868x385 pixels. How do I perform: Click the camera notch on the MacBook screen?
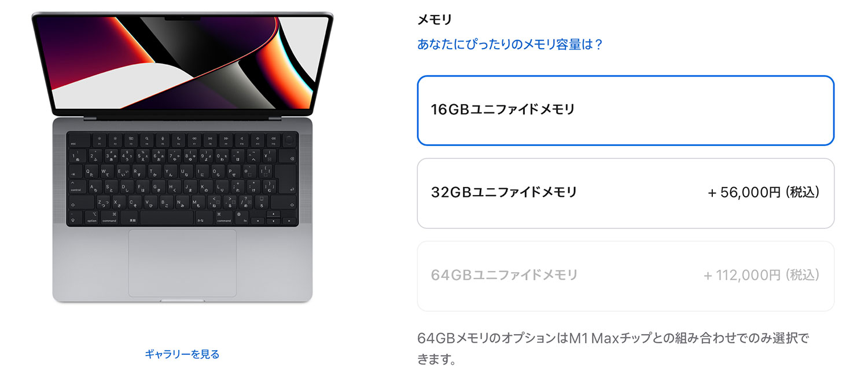tap(182, 18)
